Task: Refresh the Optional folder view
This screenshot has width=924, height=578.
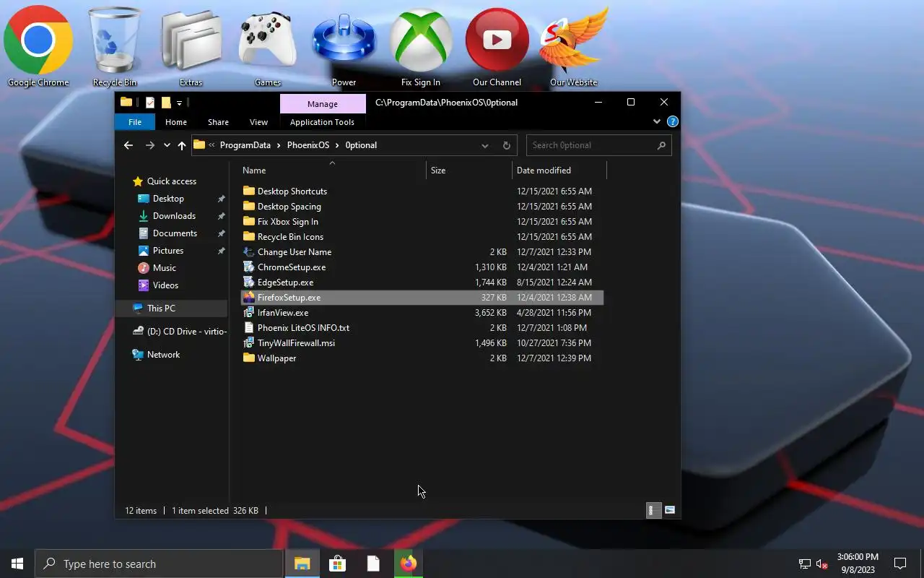Action: pos(507,145)
